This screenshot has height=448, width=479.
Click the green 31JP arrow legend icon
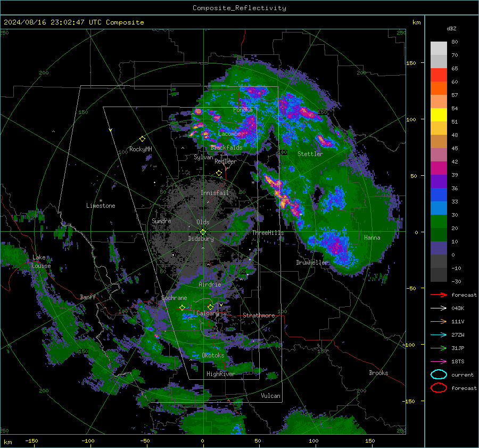[439, 348]
